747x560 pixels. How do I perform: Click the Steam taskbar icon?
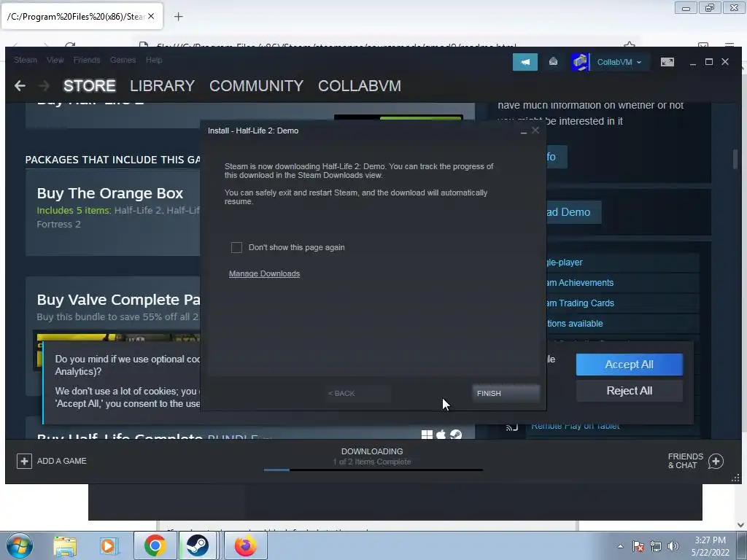(197, 545)
